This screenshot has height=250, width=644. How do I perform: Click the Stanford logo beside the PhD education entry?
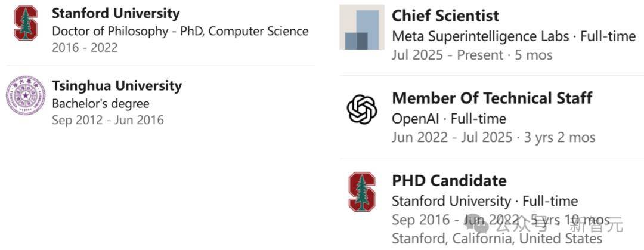tap(26, 23)
